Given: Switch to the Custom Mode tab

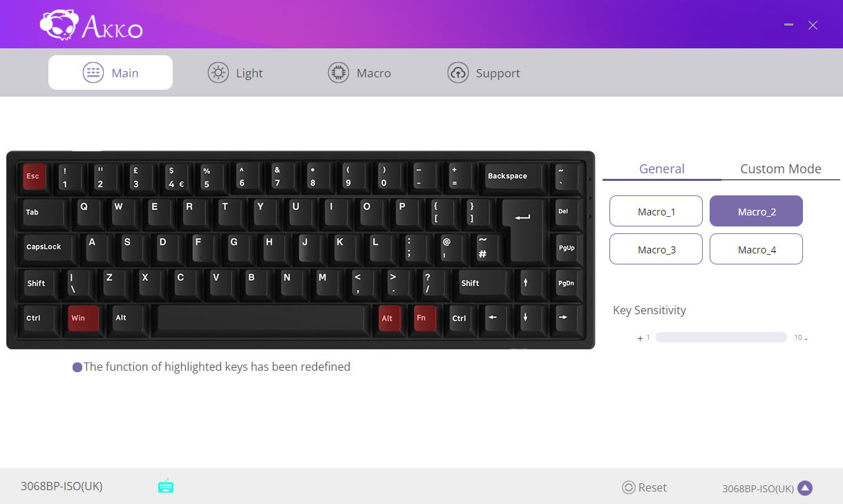Looking at the screenshot, I should point(781,168).
